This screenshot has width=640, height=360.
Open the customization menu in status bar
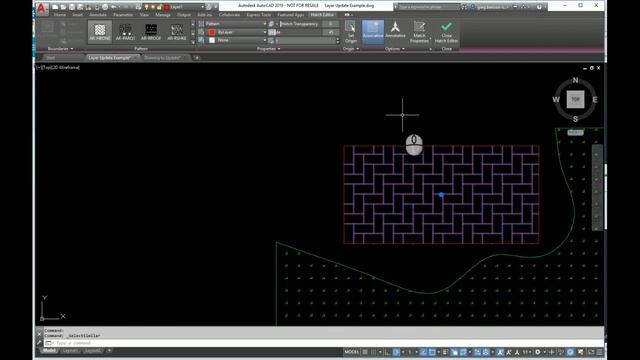[x=600, y=352]
